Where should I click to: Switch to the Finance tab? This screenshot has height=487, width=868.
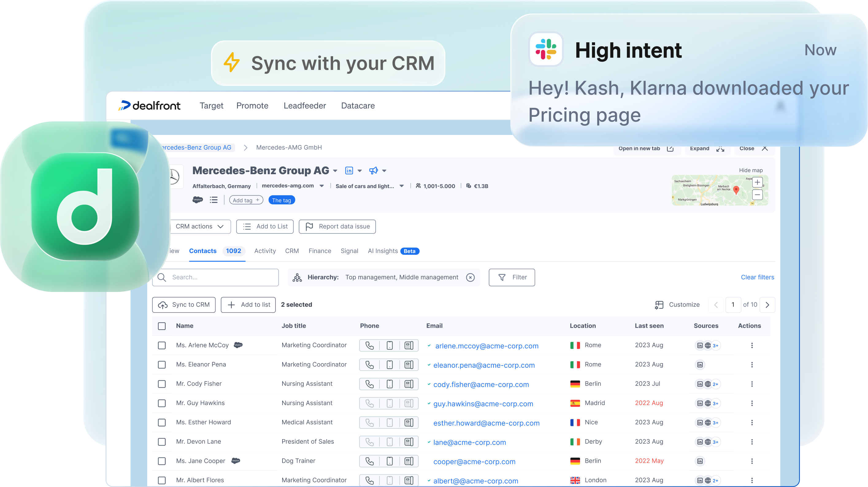(x=319, y=251)
